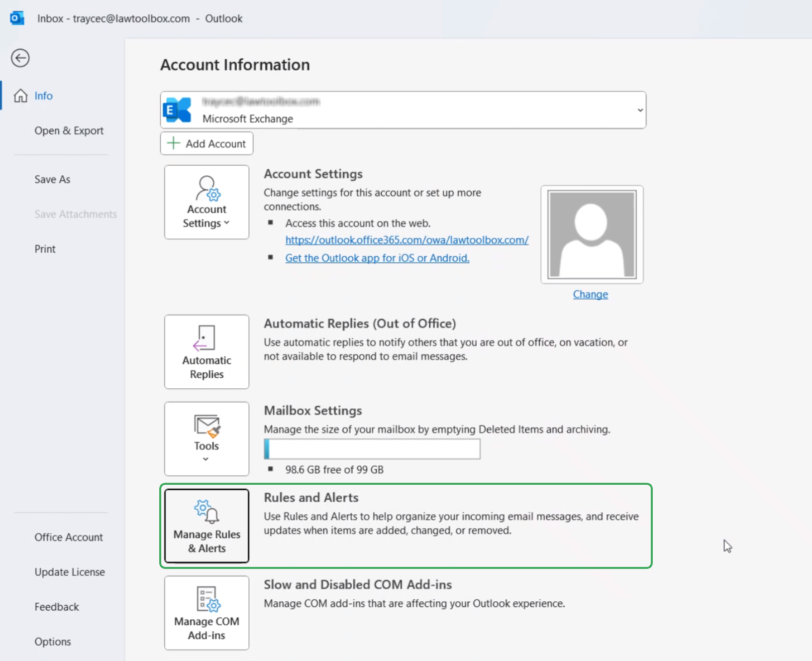Choose Save As in the sidebar
This screenshot has width=812, height=661.
52,179
